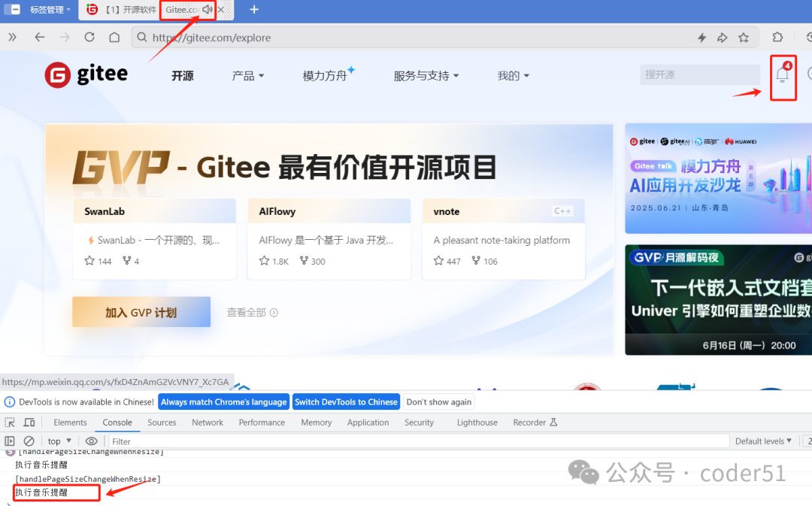The width and height of the screenshot is (812, 506).
Task: Click the lightning icon in the address bar
Action: pos(701,37)
